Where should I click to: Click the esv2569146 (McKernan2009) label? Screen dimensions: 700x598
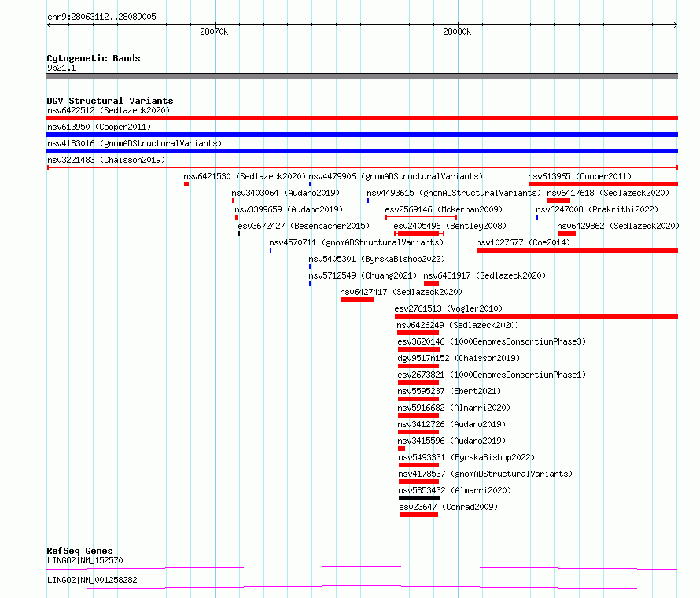444,209
